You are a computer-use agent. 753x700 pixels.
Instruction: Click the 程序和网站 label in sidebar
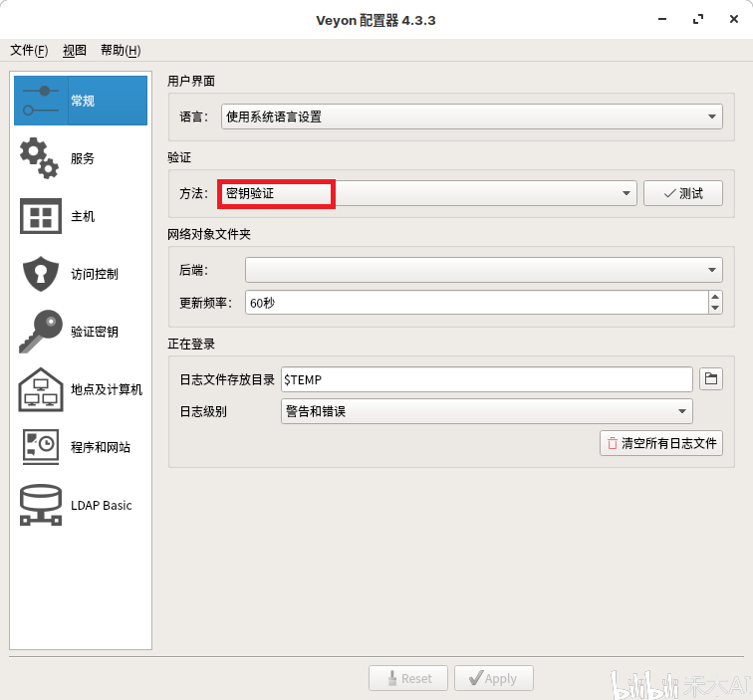point(101,447)
